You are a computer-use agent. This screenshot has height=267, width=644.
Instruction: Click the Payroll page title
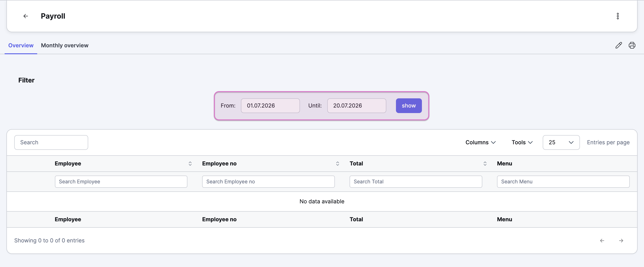coord(53,16)
